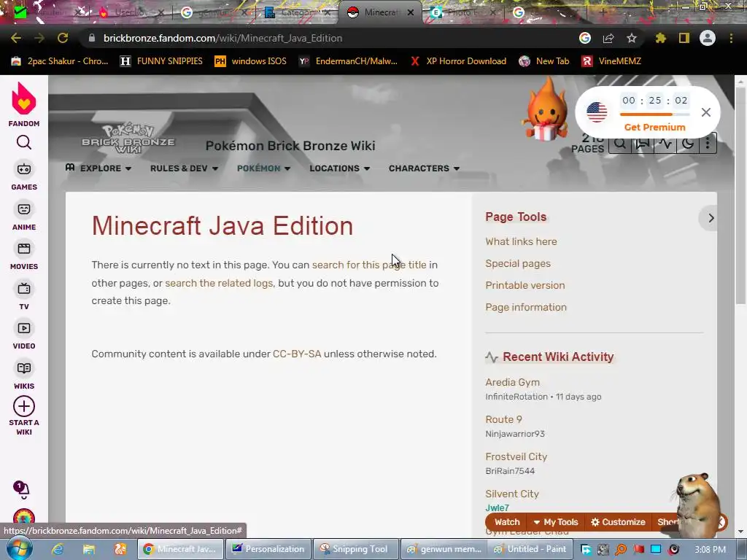Image resolution: width=747 pixels, height=560 pixels.
Task: Open the recent activity pulse icon in header
Action: point(665,144)
